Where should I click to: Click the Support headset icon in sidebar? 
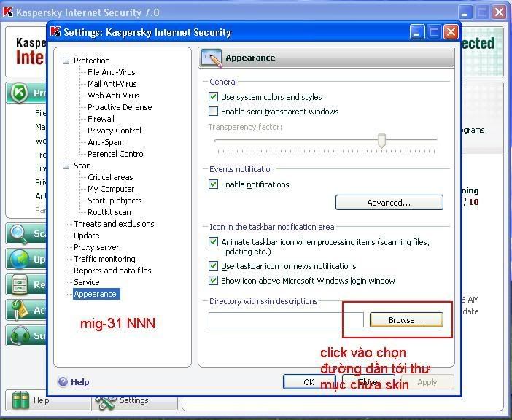coord(19,335)
